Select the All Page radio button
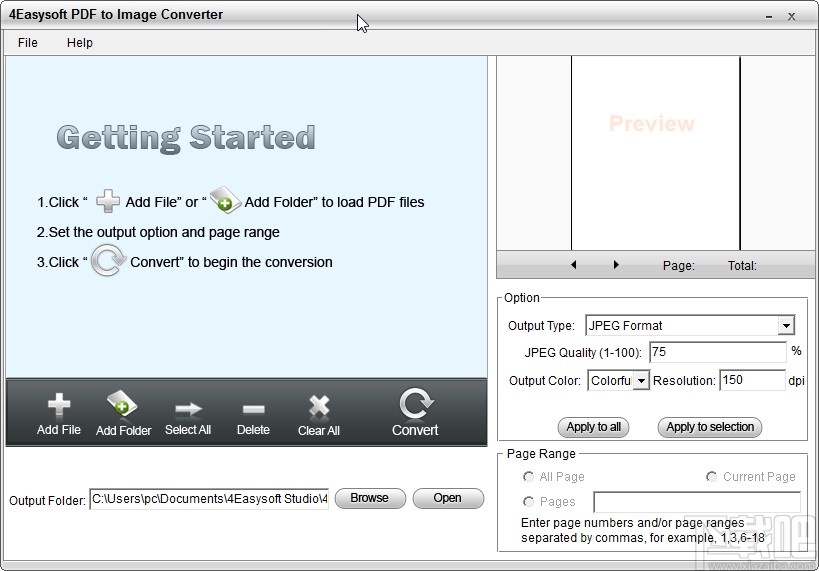Screen dimensions: 819x571 click(528, 476)
